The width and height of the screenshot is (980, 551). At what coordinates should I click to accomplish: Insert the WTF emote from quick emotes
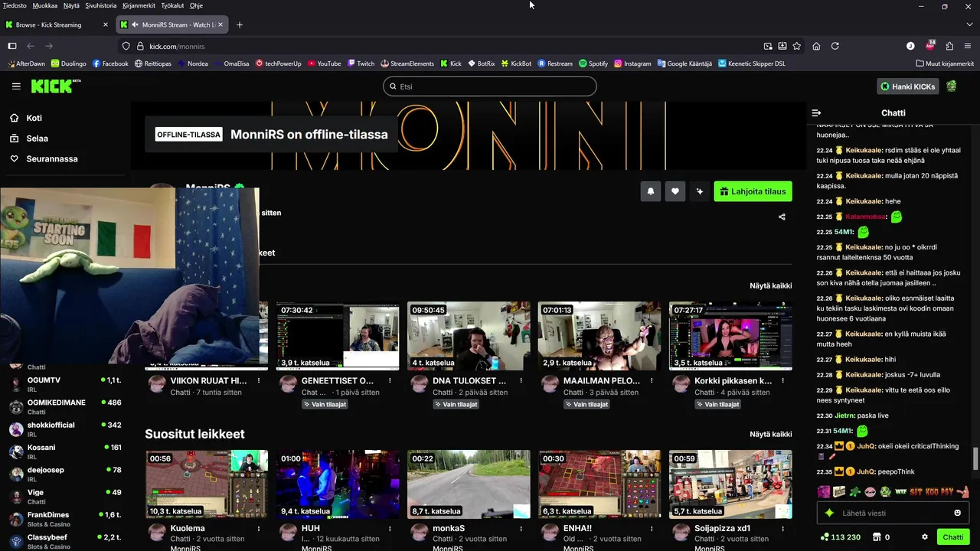tap(900, 492)
